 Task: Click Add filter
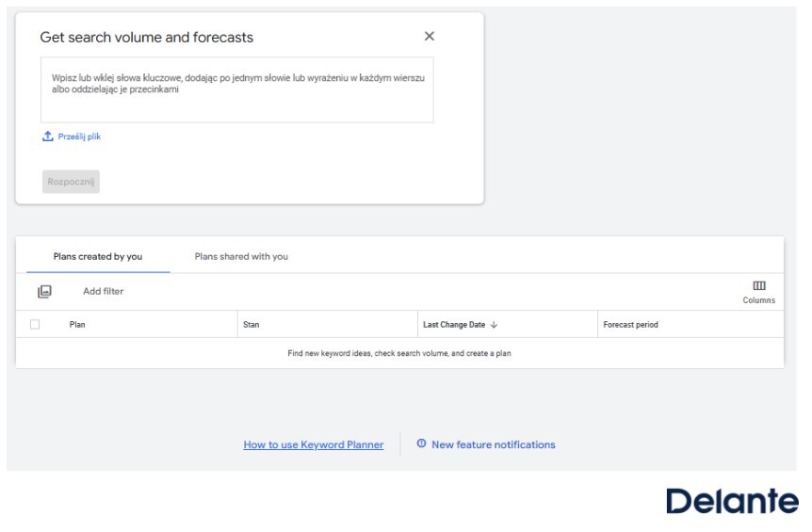click(104, 291)
